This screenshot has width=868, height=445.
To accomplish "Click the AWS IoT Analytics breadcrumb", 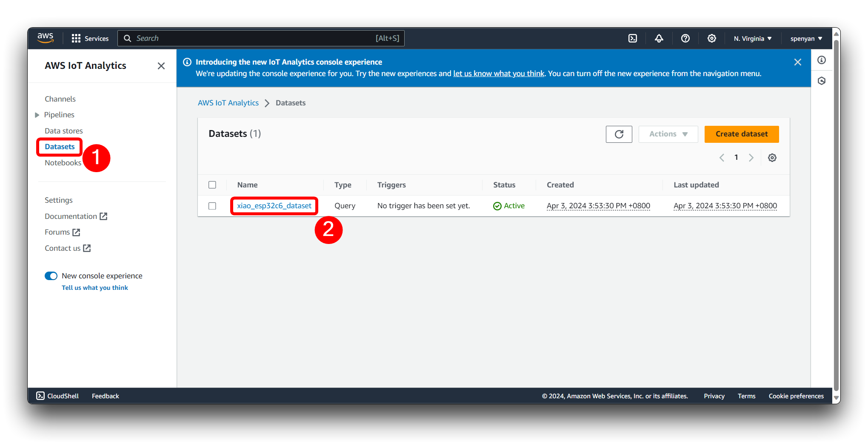I will click(x=228, y=103).
